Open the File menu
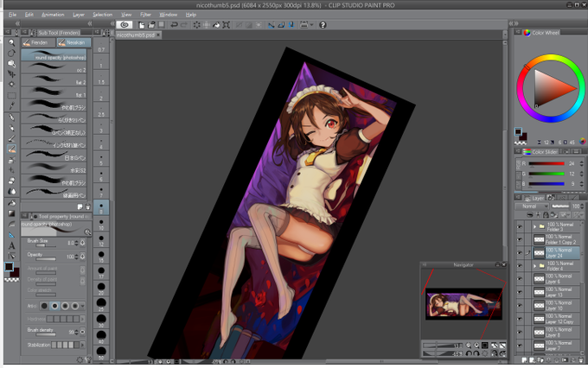This screenshot has height=368, width=588. [x=12, y=15]
